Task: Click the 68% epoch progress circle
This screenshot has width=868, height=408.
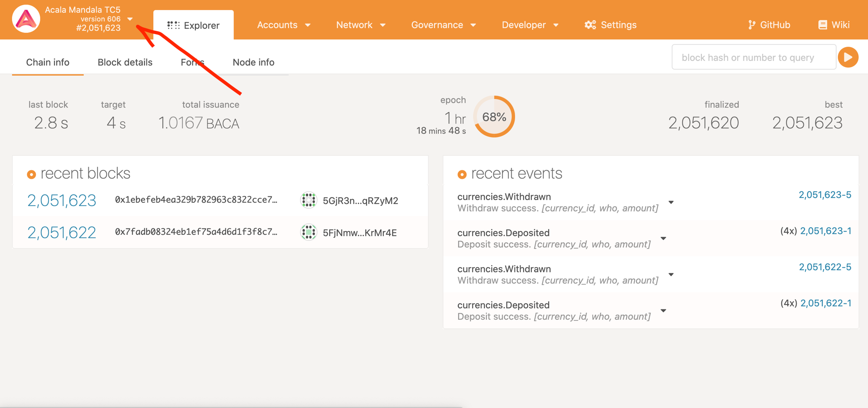Action: pyautogui.click(x=494, y=117)
